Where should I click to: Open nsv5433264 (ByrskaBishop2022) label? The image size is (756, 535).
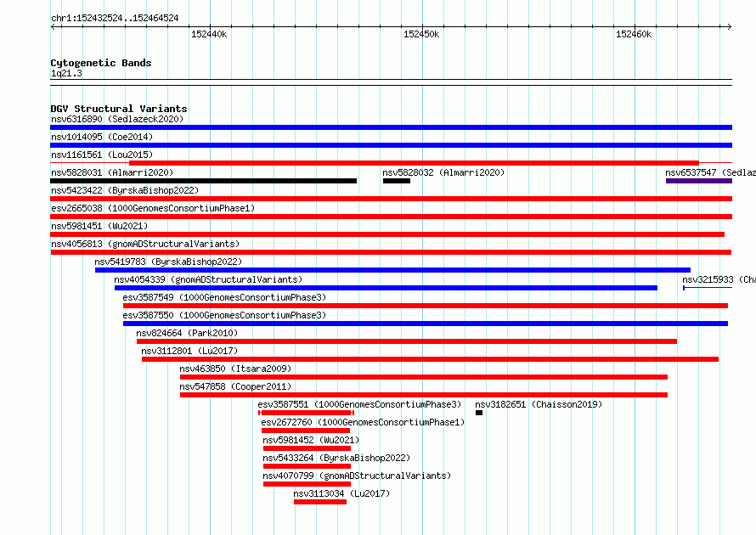coord(336,458)
